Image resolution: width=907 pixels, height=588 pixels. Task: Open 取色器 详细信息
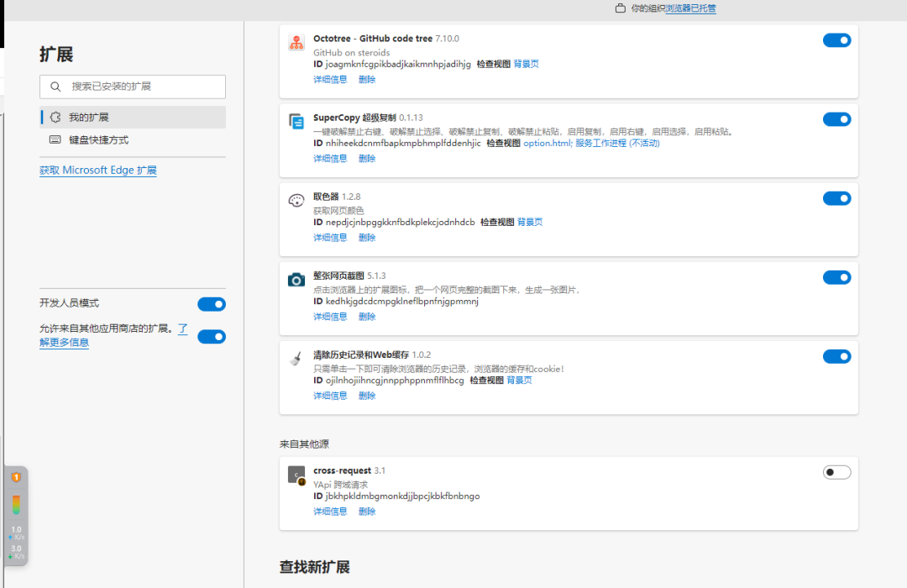click(330, 237)
